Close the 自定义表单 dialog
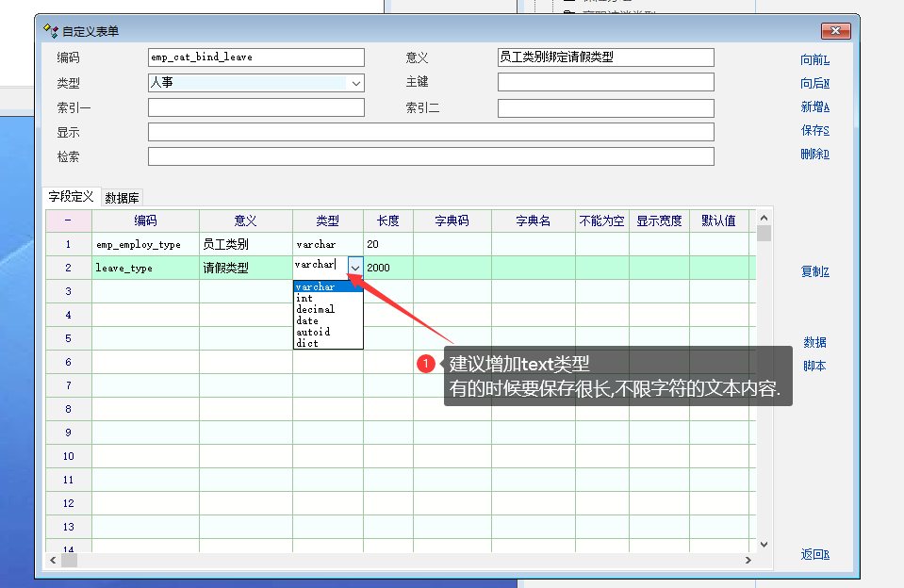The image size is (904, 588). click(x=836, y=31)
